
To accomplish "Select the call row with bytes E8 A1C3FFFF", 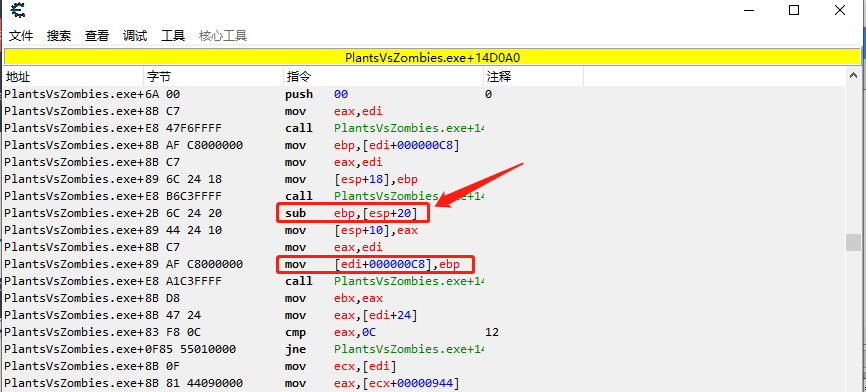I will coord(424,281).
